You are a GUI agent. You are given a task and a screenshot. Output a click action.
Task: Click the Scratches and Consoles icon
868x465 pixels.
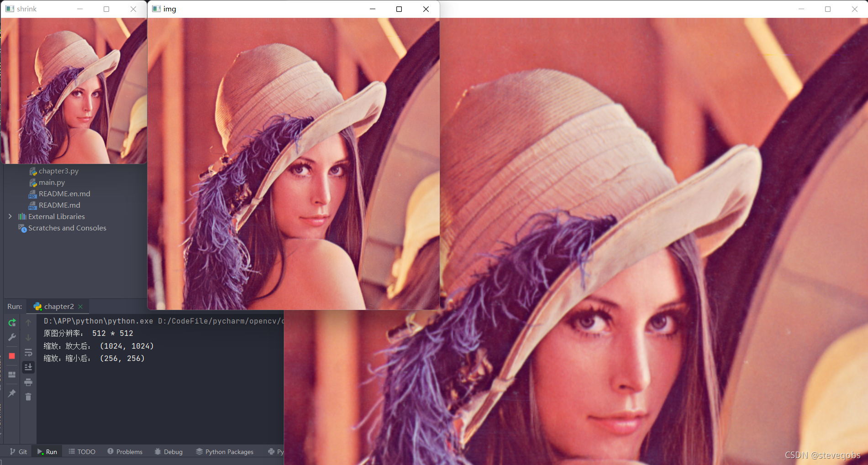point(22,228)
